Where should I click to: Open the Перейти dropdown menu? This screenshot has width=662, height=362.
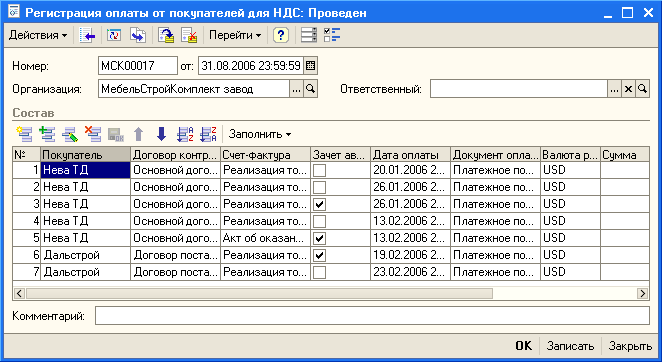click(x=235, y=35)
